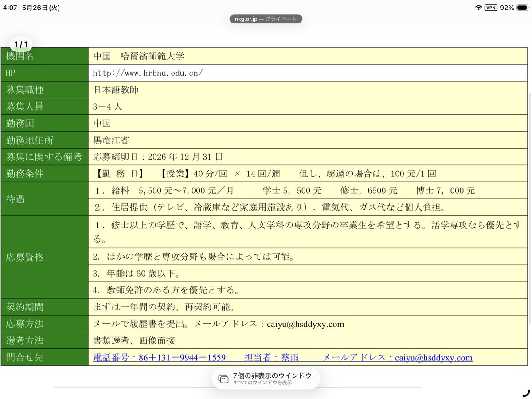Screen dimensions: 532x399
Task: Tap the battery icon in the status bar
Action: click(x=522, y=8)
